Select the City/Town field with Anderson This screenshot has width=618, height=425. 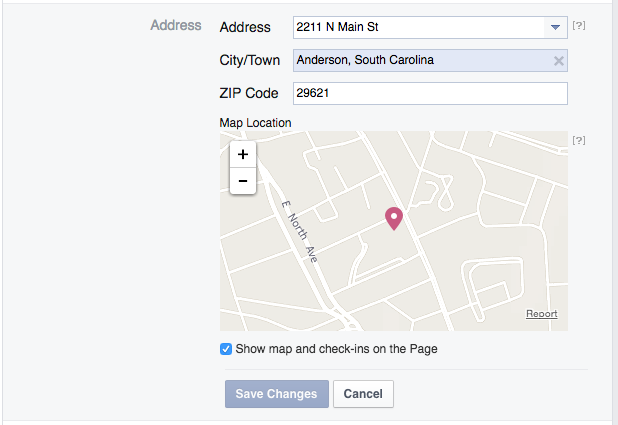(430, 60)
